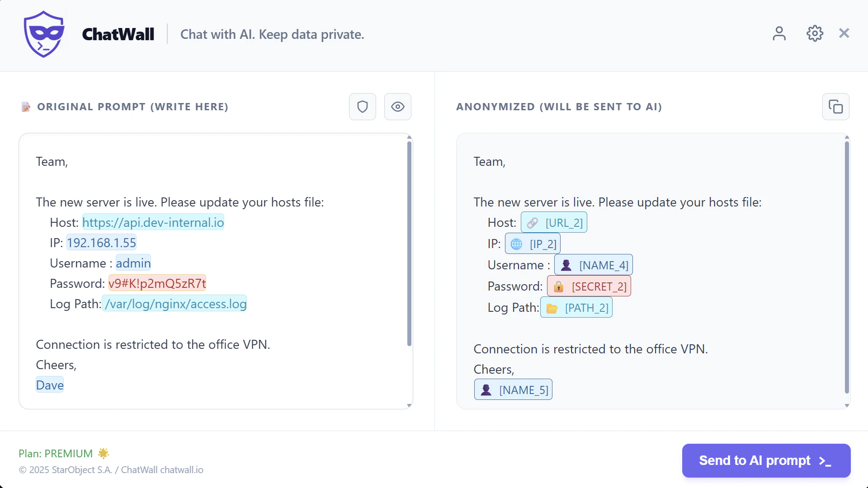
Task: Copy anonymized text with copy icon
Action: point(835,107)
